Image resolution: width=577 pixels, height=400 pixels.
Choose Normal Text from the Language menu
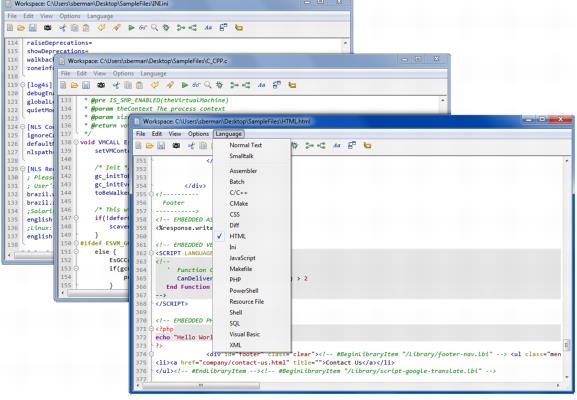252,145
